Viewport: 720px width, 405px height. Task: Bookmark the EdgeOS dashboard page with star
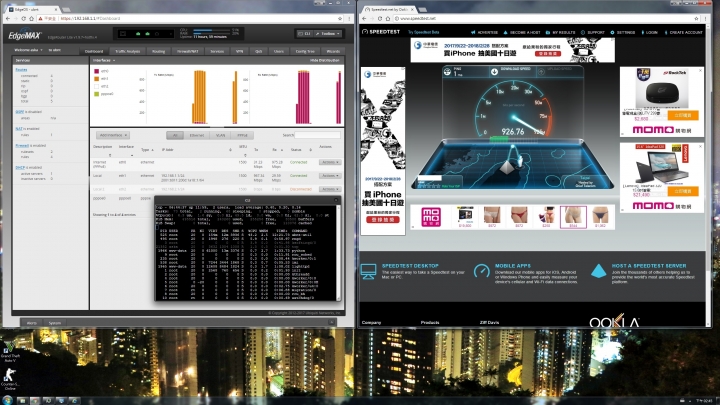click(x=340, y=18)
